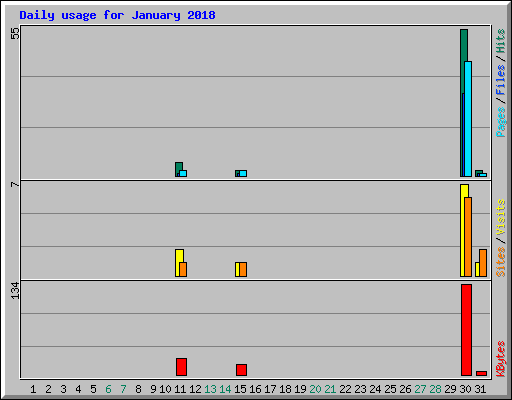Click the red KBytes bar for day 30

[x=466, y=330]
